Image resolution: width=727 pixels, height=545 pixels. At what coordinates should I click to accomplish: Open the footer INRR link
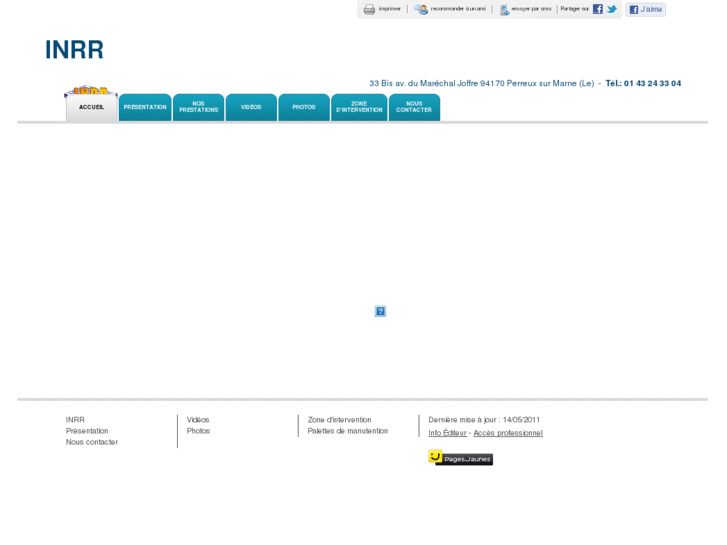click(75, 420)
